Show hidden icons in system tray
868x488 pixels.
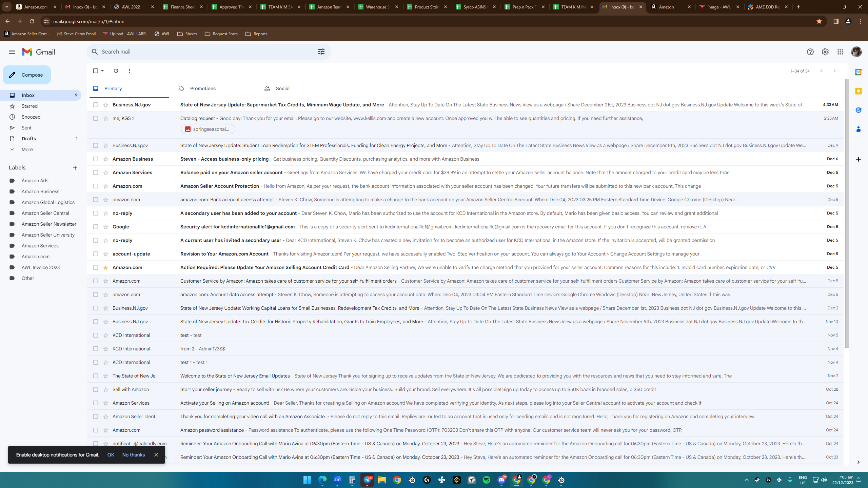pyautogui.click(x=746, y=480)
